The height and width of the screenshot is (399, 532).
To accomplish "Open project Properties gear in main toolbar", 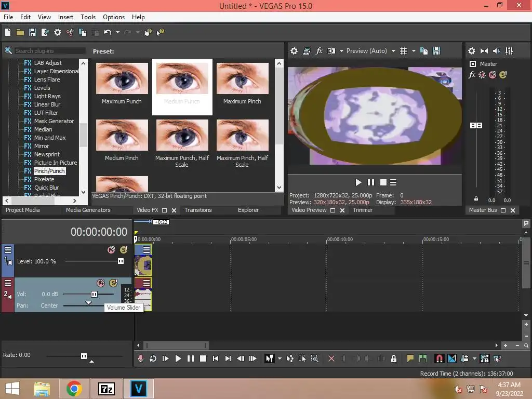I will (58, 32).
